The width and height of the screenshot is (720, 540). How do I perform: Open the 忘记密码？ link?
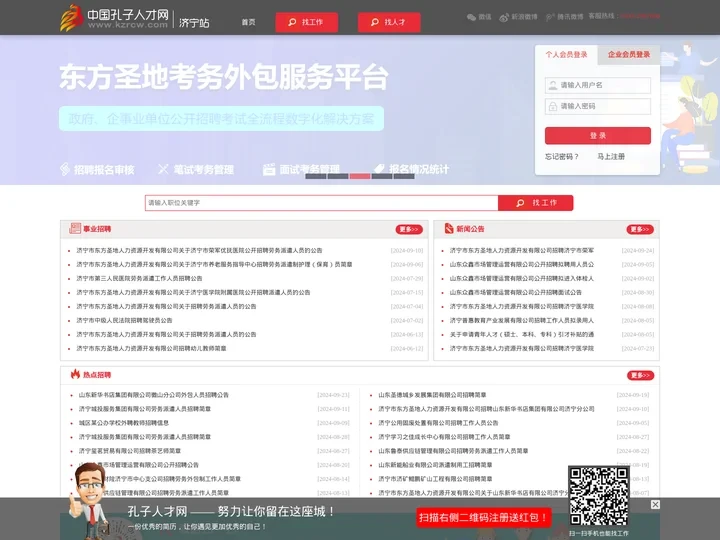[x=562, y=157]
